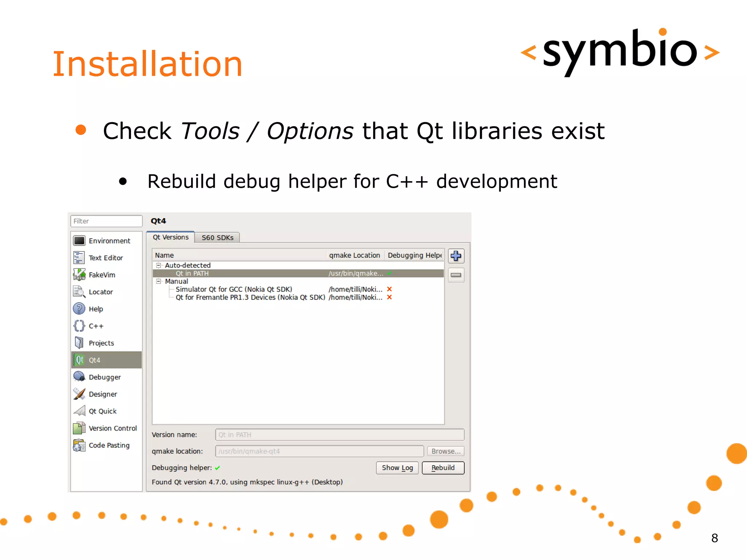Open the Help question mark icon
747x560 pixels.
(79, 309)
